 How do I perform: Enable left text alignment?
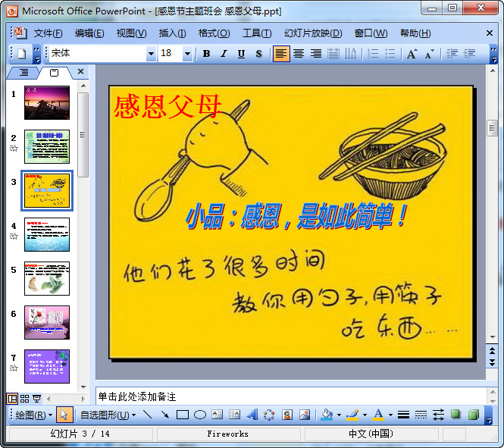point(281,54)
